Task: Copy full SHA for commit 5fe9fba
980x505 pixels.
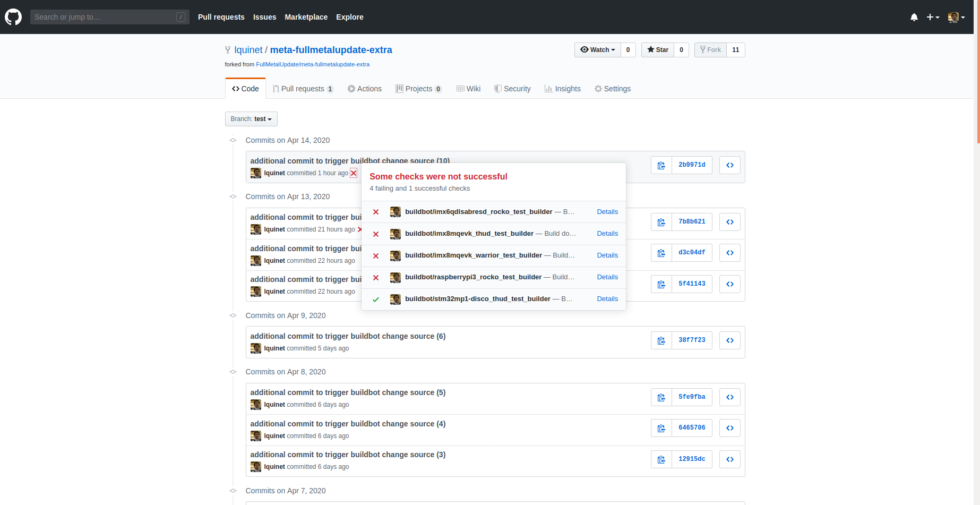Action: [661, 397]
